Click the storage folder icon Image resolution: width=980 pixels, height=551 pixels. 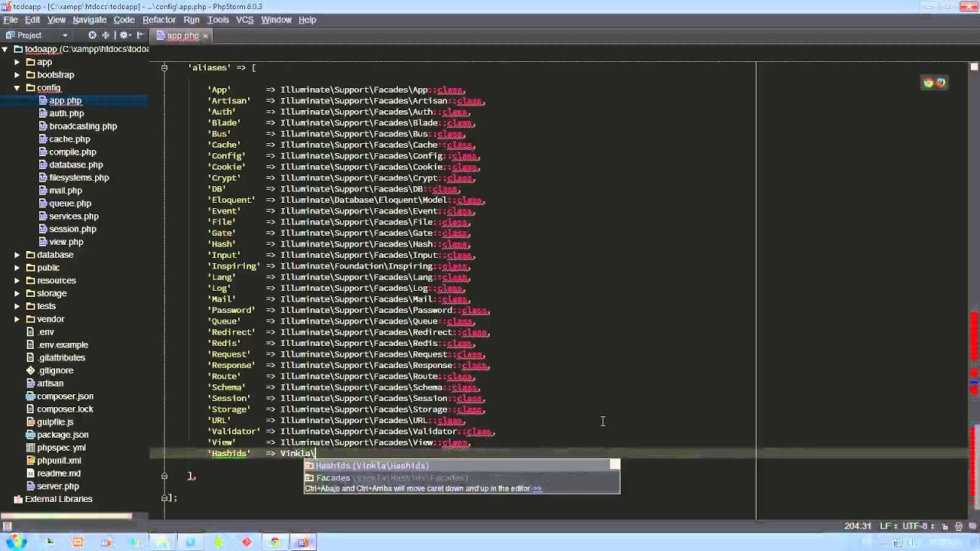31,293
